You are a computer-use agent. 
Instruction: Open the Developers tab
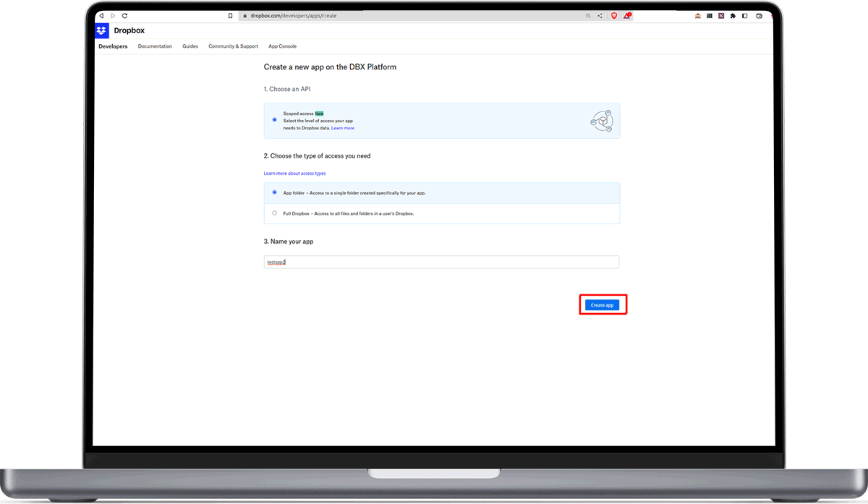(113, 46)
